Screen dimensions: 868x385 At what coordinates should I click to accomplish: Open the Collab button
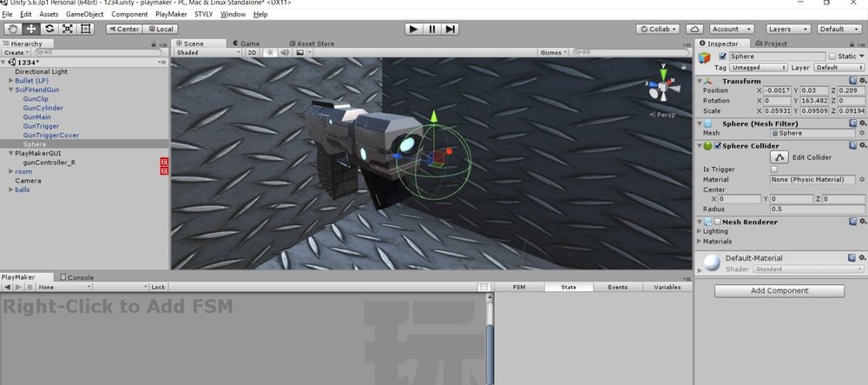(658, 29)
